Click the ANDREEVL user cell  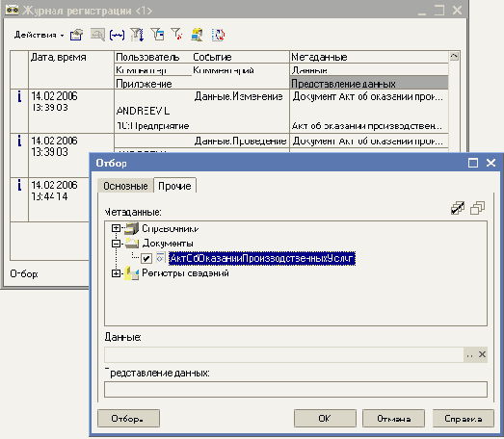143,111
